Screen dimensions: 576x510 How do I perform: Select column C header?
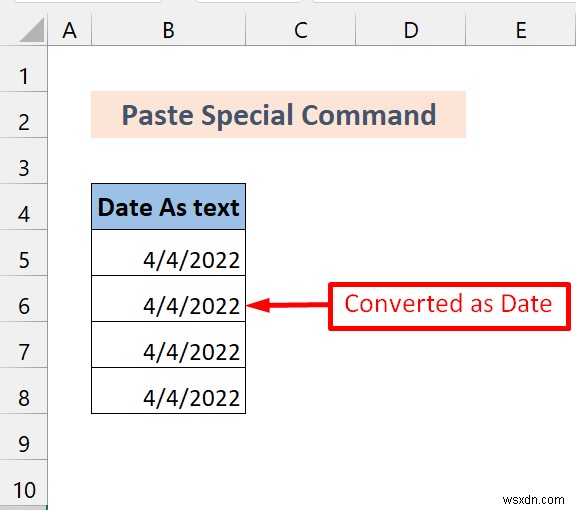click(300, 30)
